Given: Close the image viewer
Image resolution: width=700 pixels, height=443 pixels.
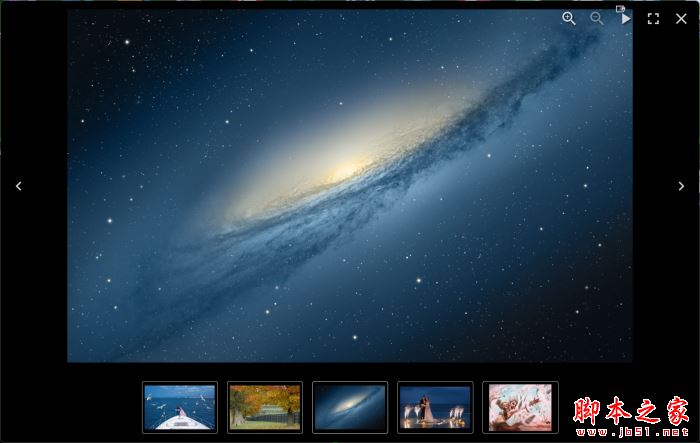Looking at the screenshot, I should [681, 18].
